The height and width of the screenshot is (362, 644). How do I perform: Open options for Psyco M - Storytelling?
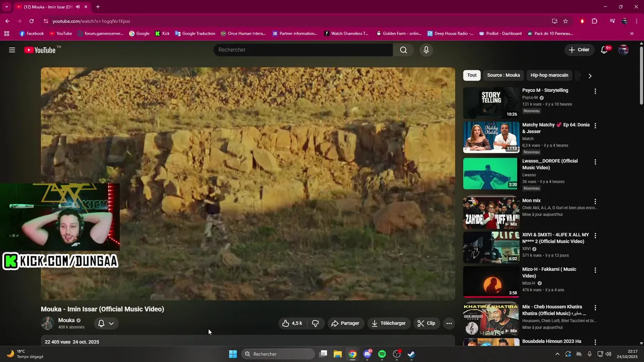[x=595, y=92]
